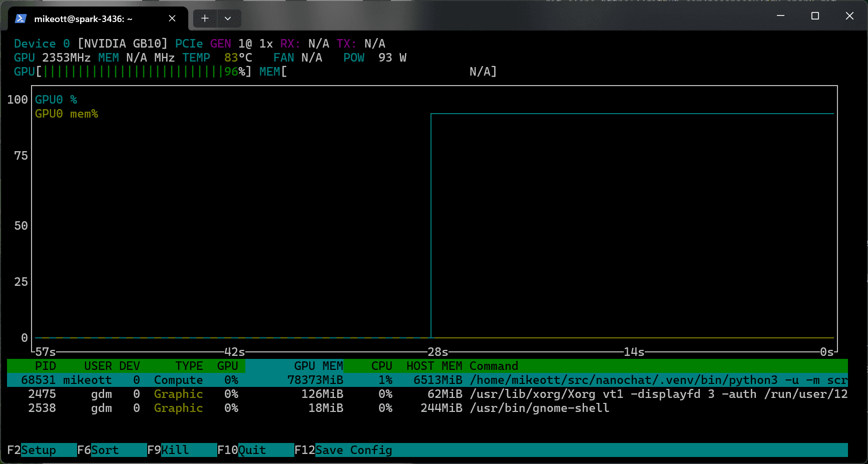Click the GPU MEM column header
This screenshot has height=464, width=868.
pos(318,366)
